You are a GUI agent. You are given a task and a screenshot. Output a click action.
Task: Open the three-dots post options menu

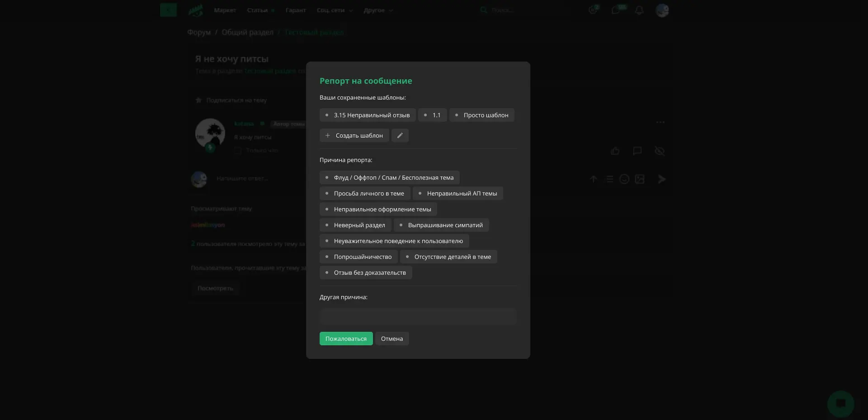click(660, 122)
